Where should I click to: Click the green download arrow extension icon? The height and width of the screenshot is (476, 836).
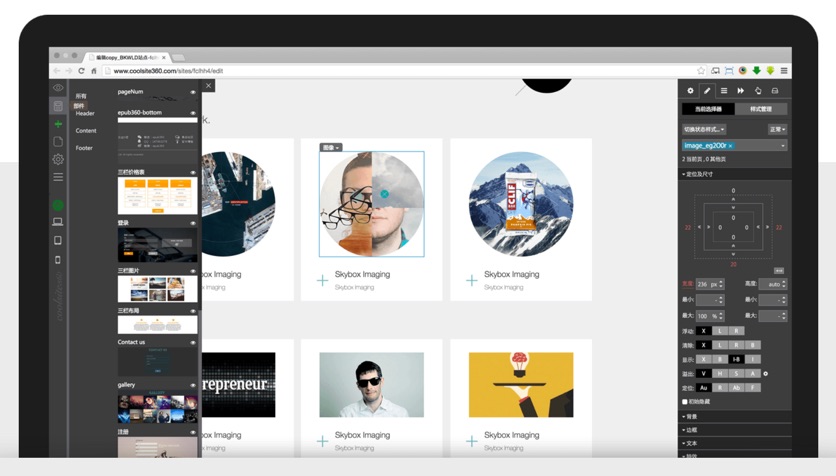coord(756,70)
